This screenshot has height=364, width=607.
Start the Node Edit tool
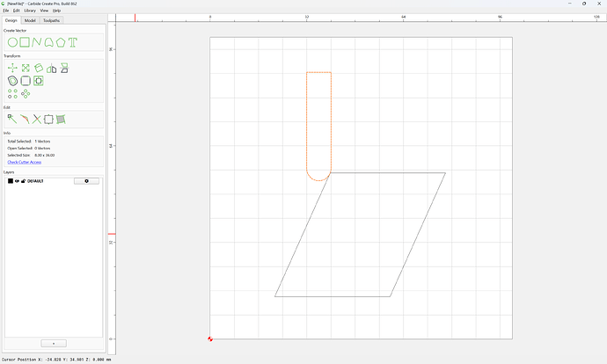pos(12,120)
